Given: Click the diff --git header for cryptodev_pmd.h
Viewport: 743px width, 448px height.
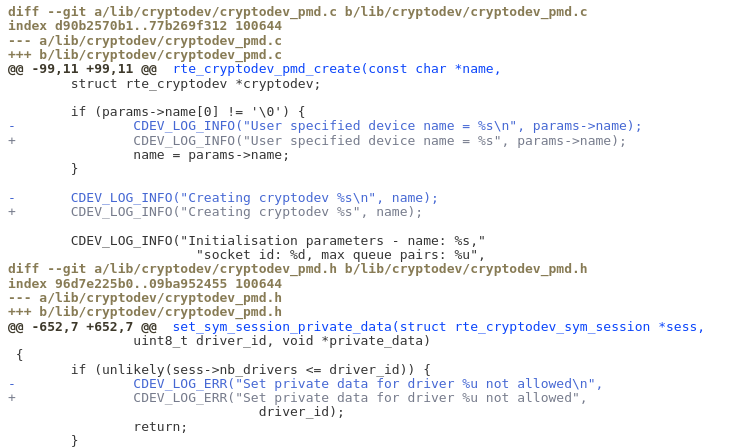Looking at the screenshot, I should point(297,269).
